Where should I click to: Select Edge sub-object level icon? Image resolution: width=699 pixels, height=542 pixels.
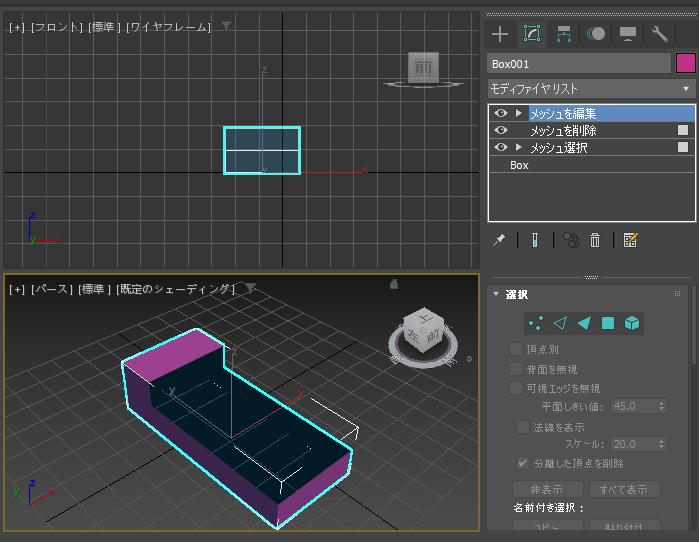click(x=560, y=323)
